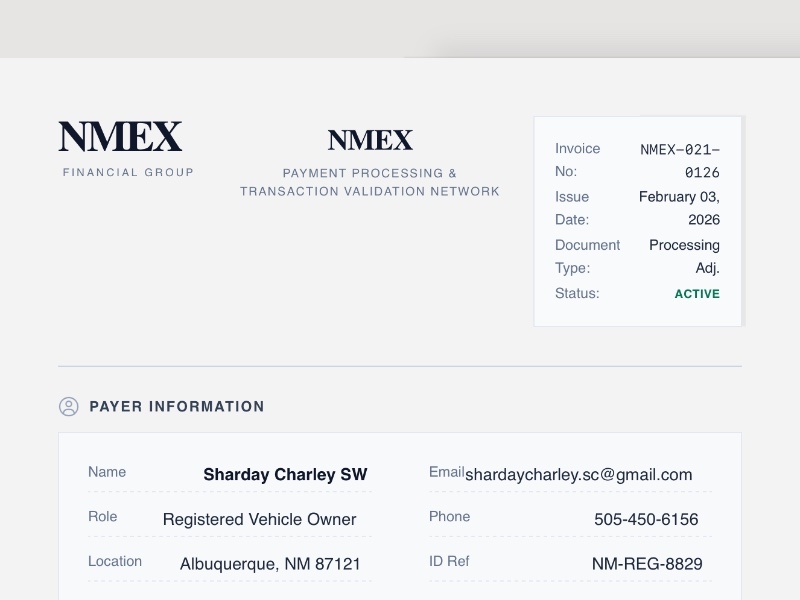Click the Location field label

[115, 561]
